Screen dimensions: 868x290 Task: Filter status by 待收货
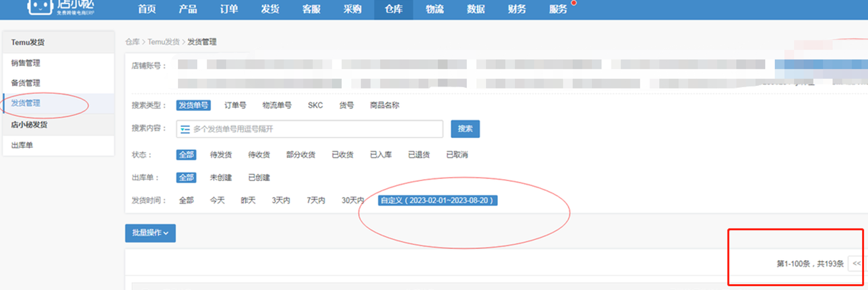[259, 155]
